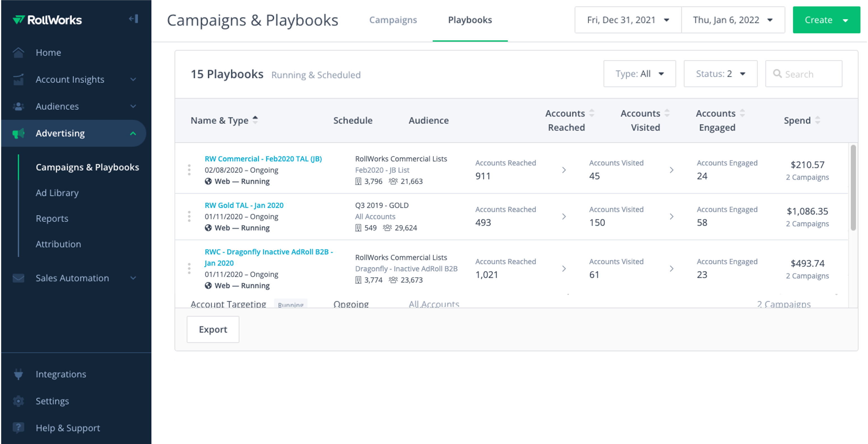This screenshot has width=868, height=444.
Task: Click the Sales Automation envelope icon
Action: (x=18, y=278)
